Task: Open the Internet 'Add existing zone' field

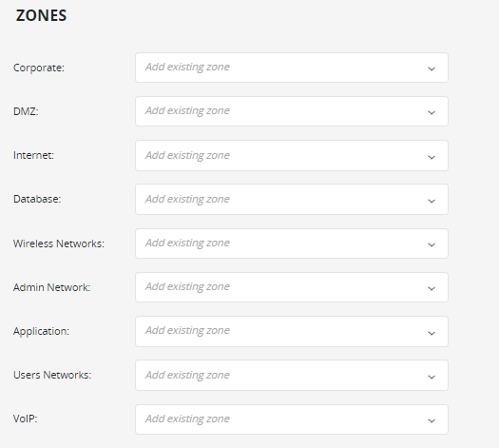Action: [x=292, y=155]
